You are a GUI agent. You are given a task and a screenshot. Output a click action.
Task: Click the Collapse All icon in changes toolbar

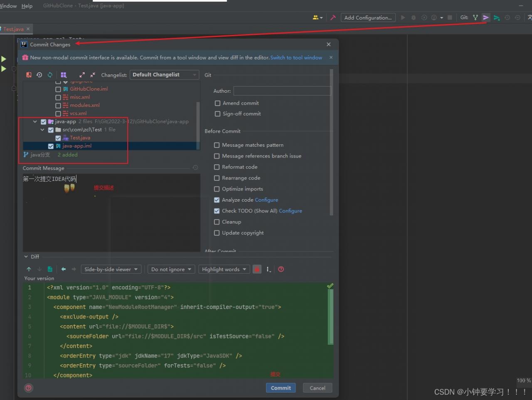click(x=93, y=75)
